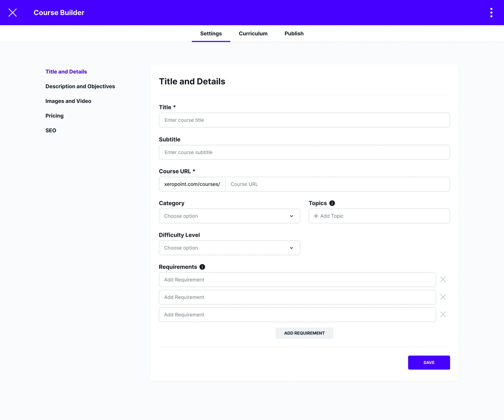Viewport: 504px width, 420px height.
Task: Open the Category dropdown
Action: coord(229,216)
